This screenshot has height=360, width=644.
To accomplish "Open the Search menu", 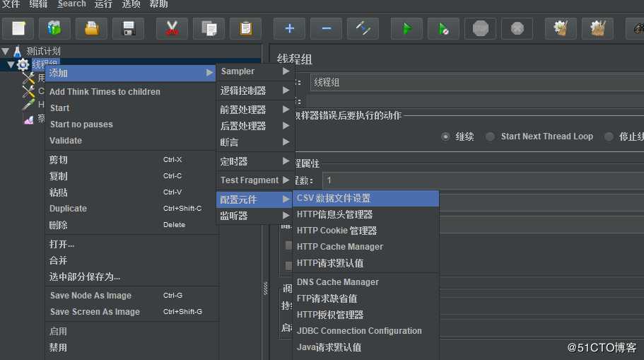I will [x=72, y=4].
